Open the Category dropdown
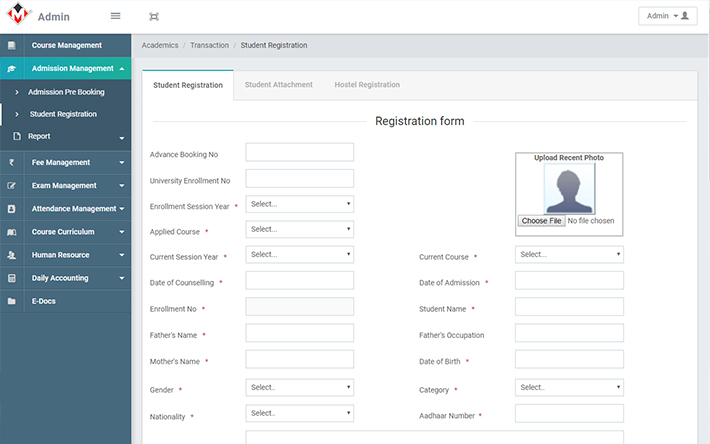This screenshot has width=710, height=444. coord(569,387)
